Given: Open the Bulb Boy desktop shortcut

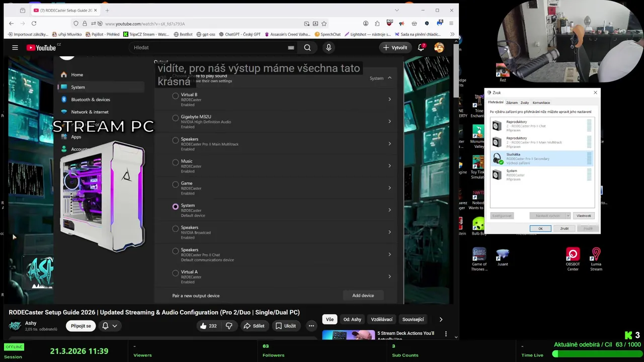Looking at the screenshot, I should coord(479,226).
